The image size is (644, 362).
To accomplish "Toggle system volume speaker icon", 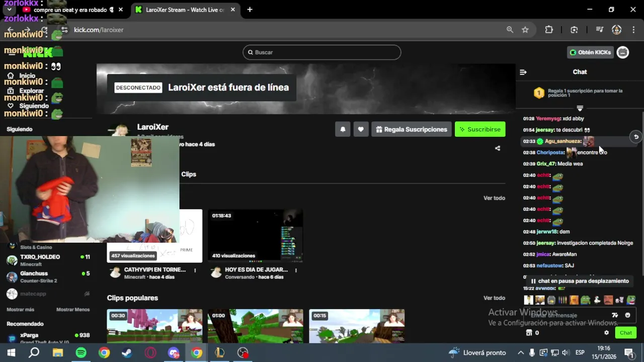I will click(566, 353).
